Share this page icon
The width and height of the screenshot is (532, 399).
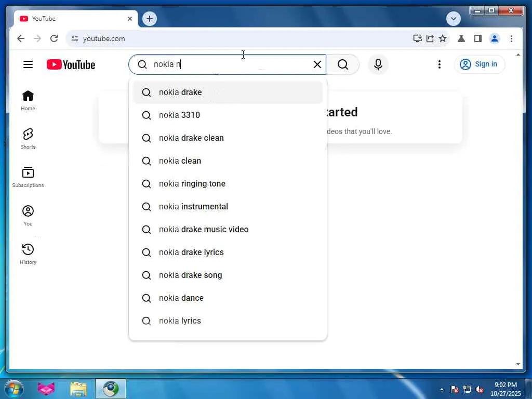click(430, 38)
